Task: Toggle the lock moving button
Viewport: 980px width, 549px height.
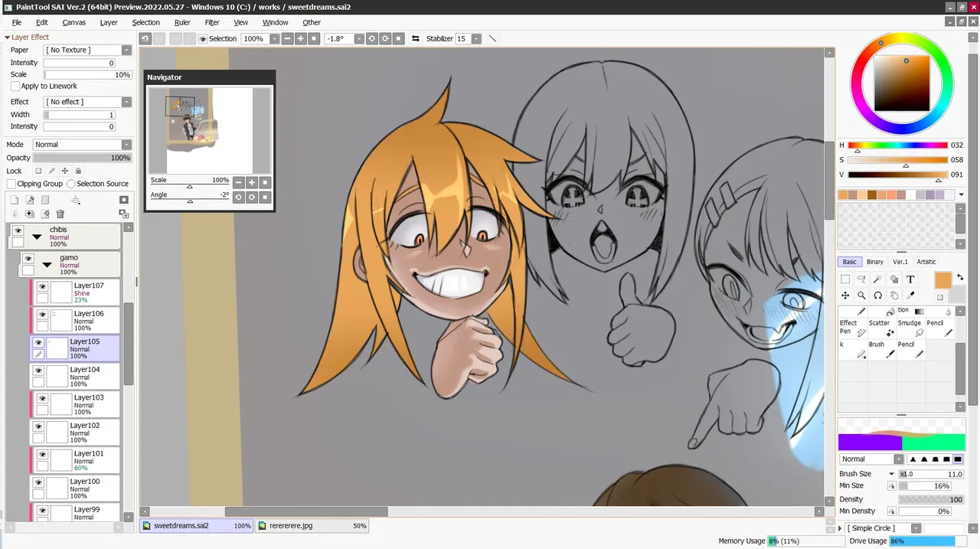Action: tap(65, 171)
